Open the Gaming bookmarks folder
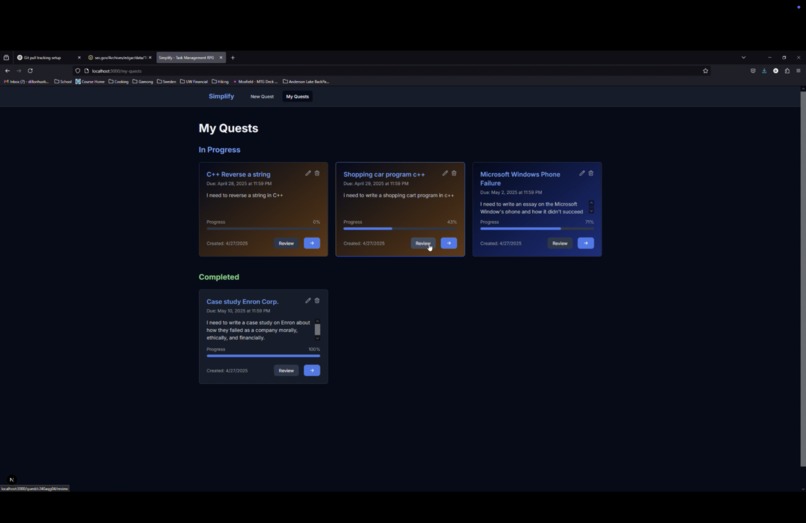This screenshot has height=523, width=806. 143,81
